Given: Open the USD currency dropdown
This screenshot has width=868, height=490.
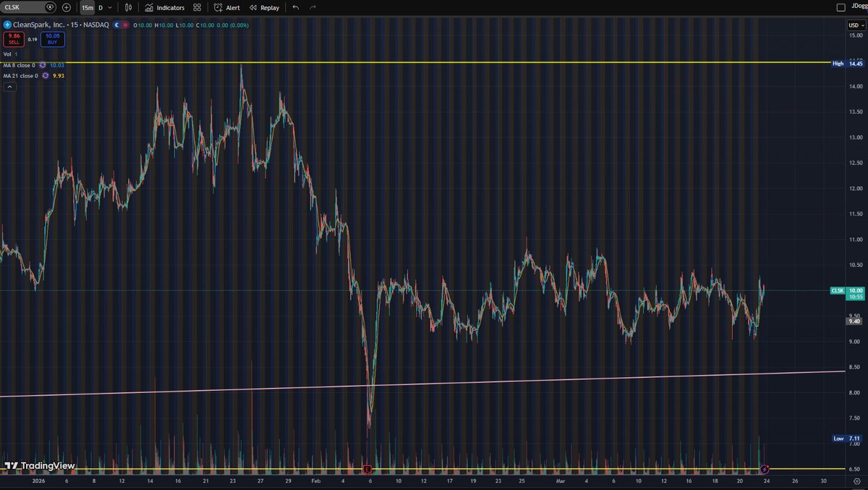Looking at the screenshot, I should pos(855,25).
